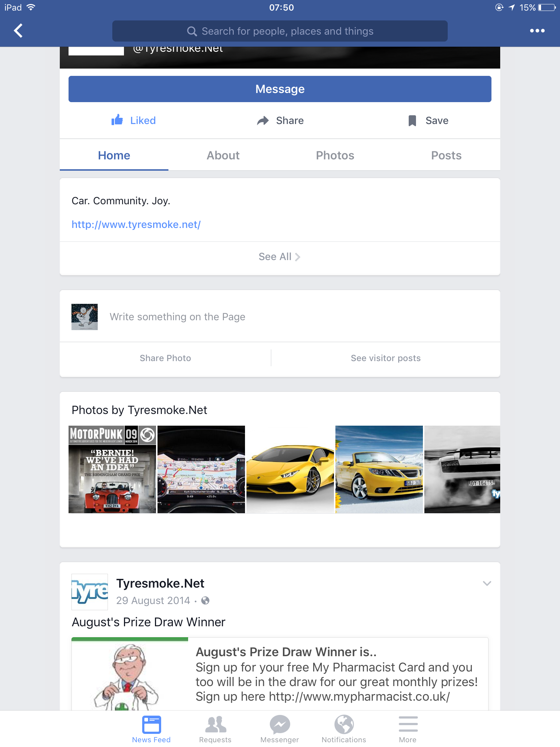This screenshot has width=560, height=747.
Task: Switch to the About tab
Action: tap(223, 155)
